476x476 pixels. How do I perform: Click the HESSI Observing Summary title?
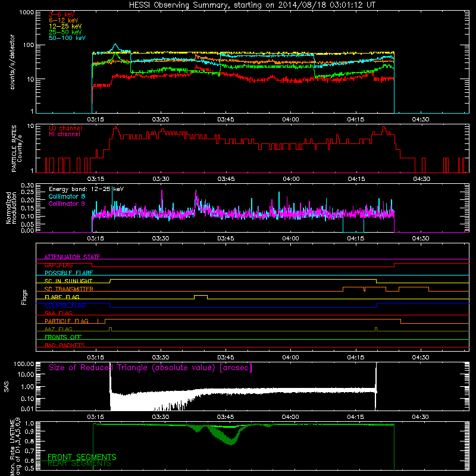(x=252, y=5)
